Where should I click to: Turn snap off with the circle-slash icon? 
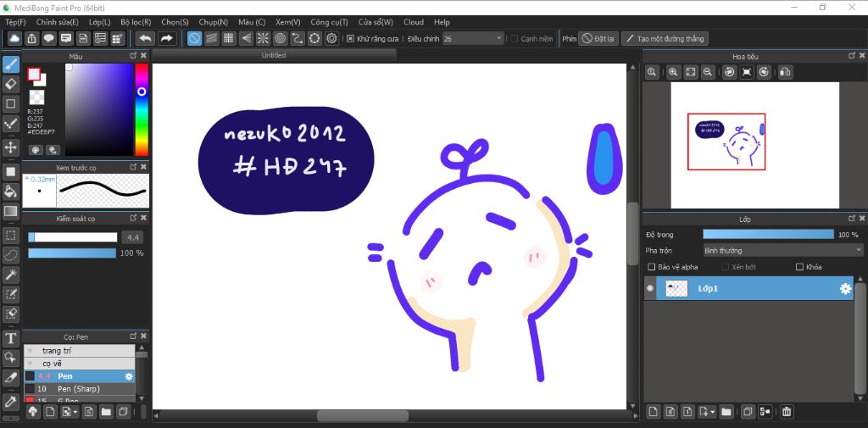pos(194,39)
